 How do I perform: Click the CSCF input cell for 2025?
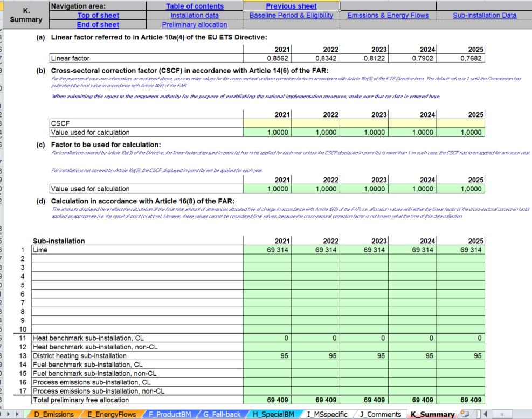pos(461,123)
